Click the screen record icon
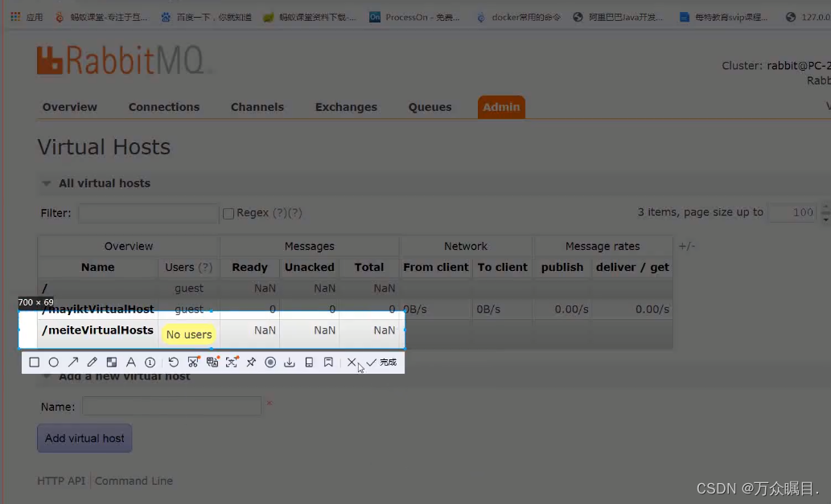831x504 pixels. pos(270,362)
